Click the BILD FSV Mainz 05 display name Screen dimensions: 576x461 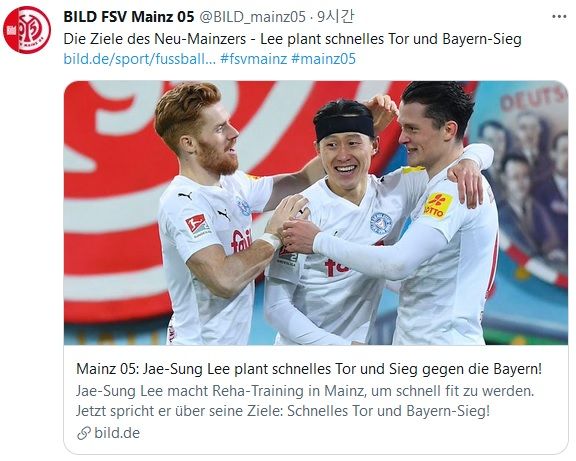[x=129, y=17]
